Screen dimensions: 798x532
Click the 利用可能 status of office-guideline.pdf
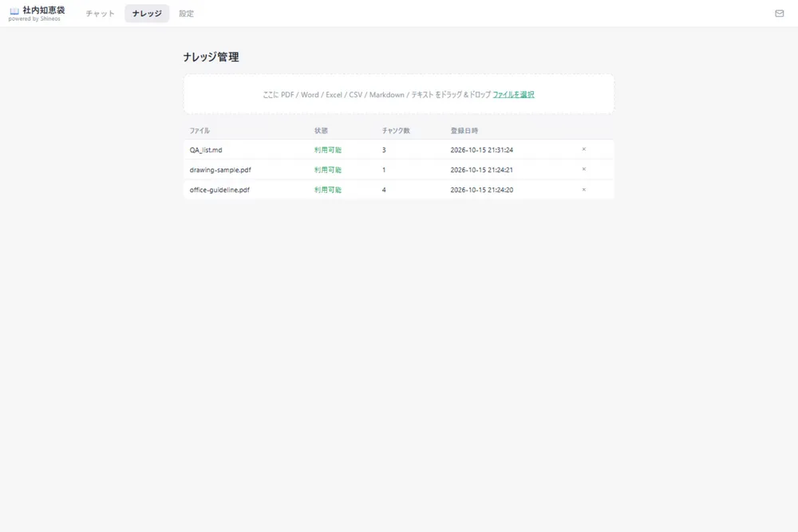[x=328, y=190]
